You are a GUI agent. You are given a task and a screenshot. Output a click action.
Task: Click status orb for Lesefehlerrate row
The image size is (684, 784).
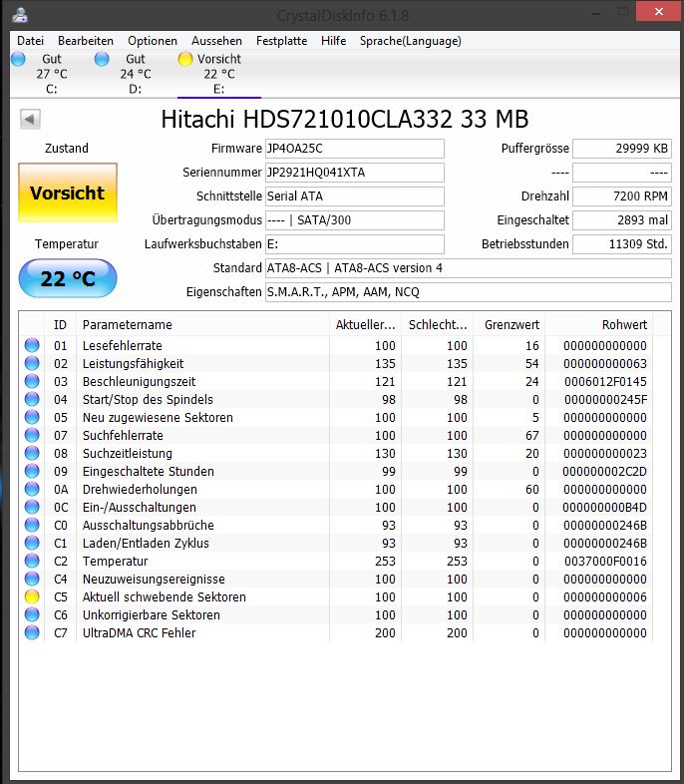tap(32, 345)
